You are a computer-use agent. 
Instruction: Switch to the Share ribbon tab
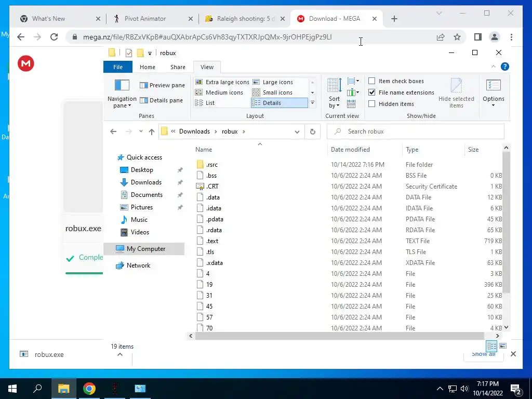pyautogui.click(x=178, y=67)
